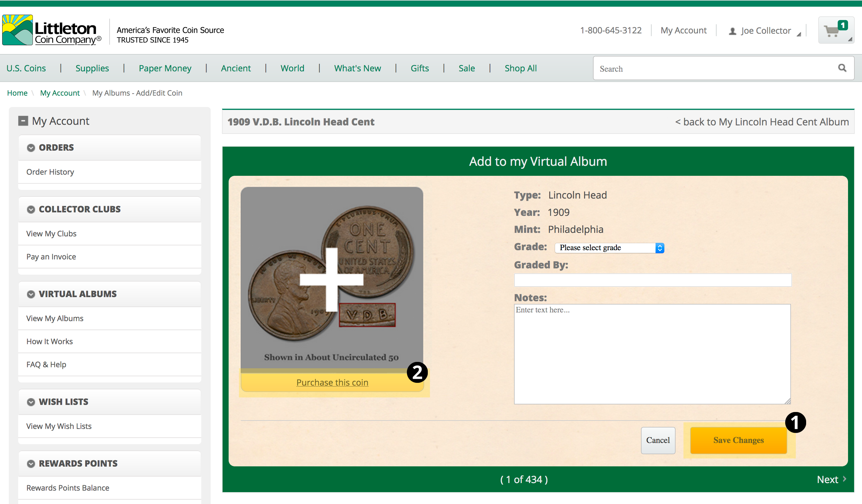The image size is (862, 504).
Task: Open the World menu
Action: point(292,68)
